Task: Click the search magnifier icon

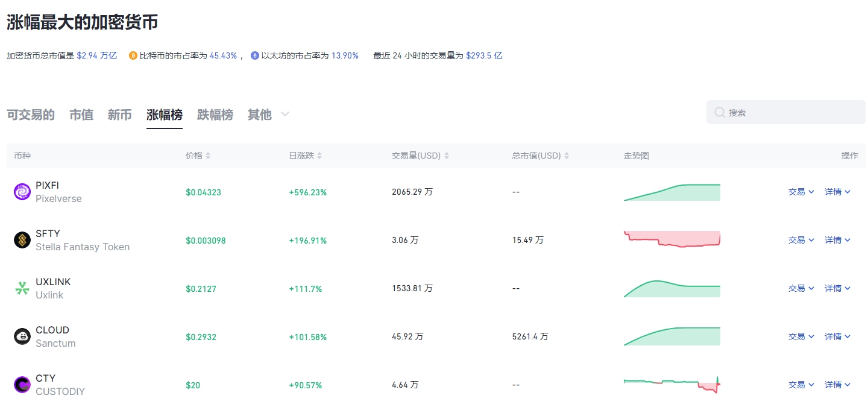Action: coord(720,113)
